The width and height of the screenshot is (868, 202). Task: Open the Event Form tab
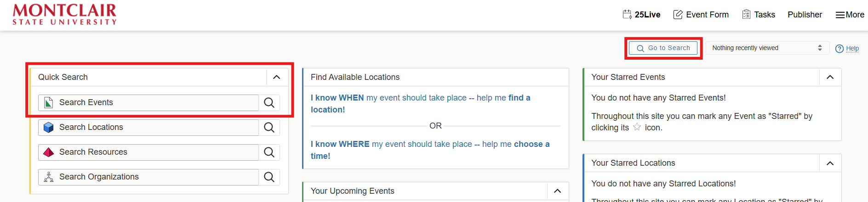pyautogui.click(x=701, y=15)
